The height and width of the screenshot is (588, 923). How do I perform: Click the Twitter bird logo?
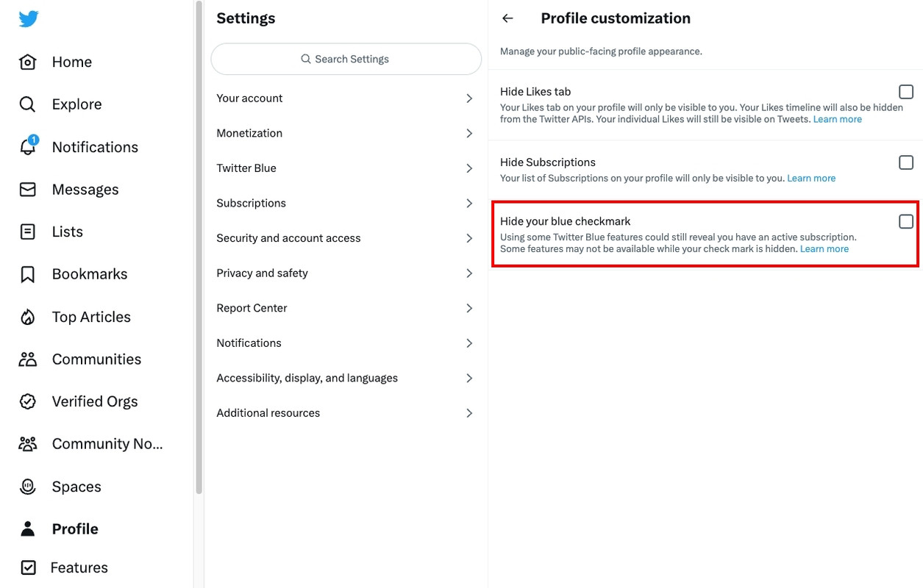pyautogui.click(x=29, y=19)
